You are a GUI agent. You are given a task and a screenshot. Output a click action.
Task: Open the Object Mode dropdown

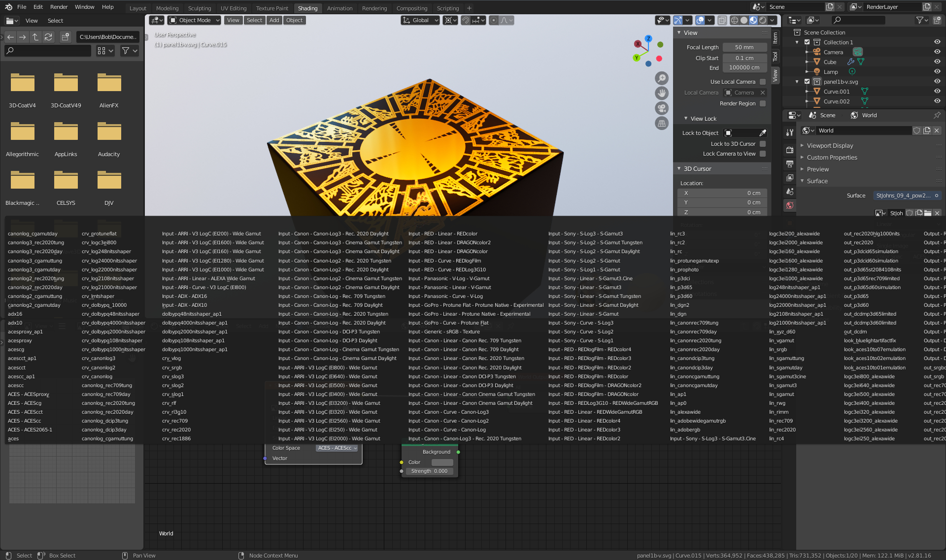tap(194, 20)
